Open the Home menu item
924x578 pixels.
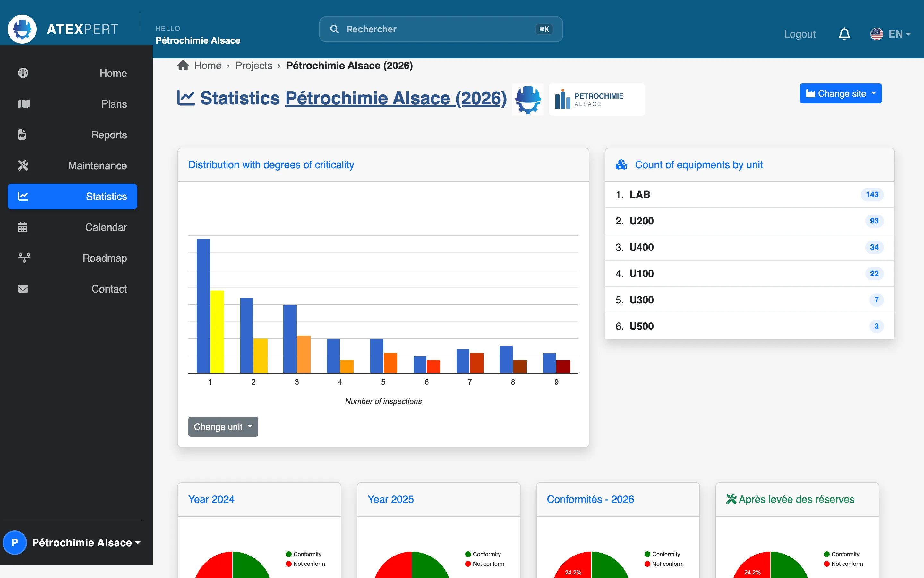[x=73, y=73]
